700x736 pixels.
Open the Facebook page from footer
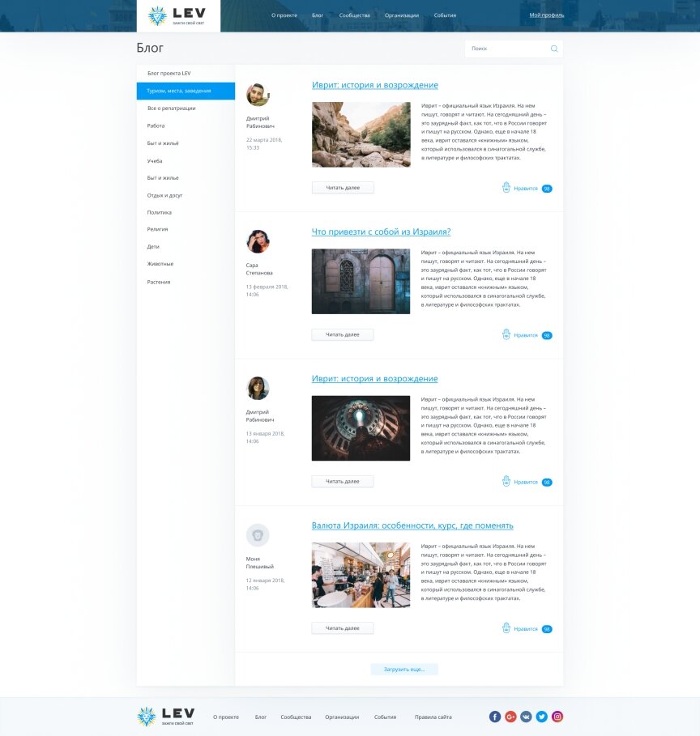pos(495,717)
